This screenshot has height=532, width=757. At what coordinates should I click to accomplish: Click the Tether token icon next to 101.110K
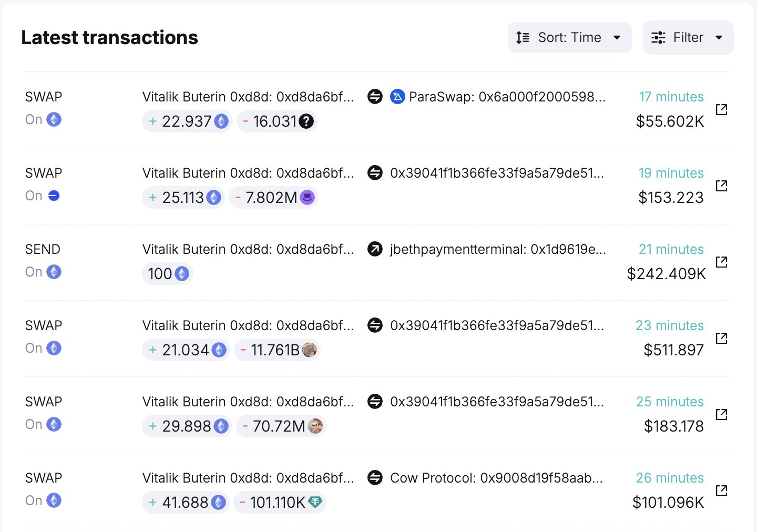tap(315, 502)
